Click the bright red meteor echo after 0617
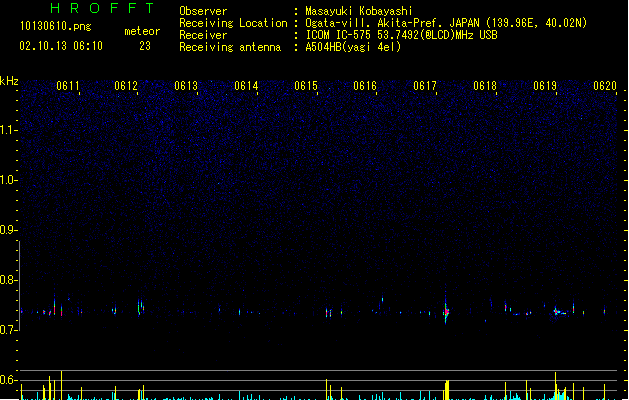The image size is (629, 400). [446, 312]
